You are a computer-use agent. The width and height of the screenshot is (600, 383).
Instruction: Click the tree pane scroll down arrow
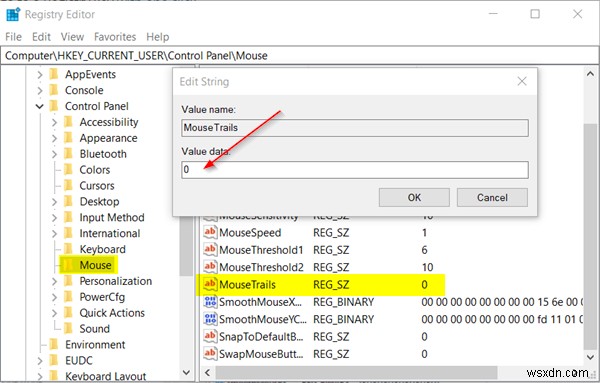(x=186, y=372)
